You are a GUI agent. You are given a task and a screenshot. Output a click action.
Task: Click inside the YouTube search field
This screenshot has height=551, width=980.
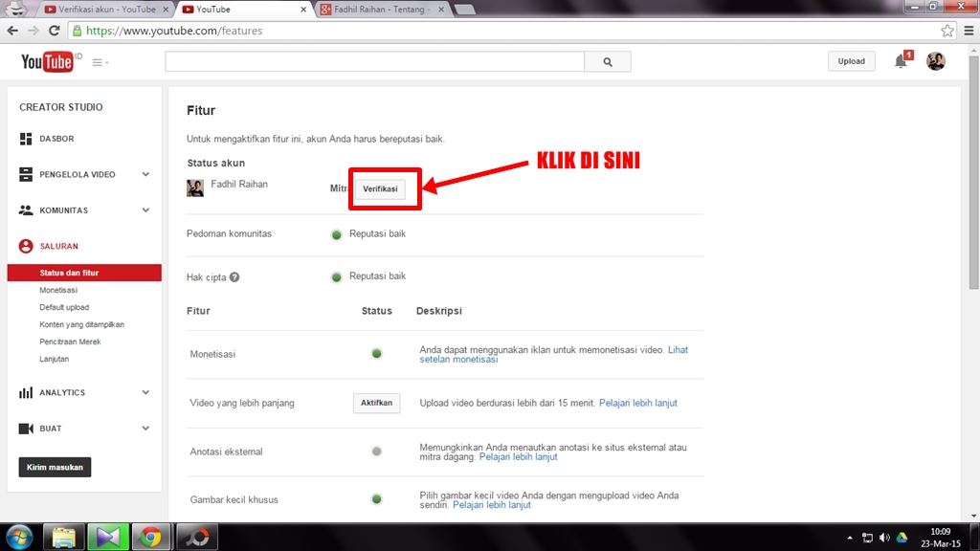373,61
